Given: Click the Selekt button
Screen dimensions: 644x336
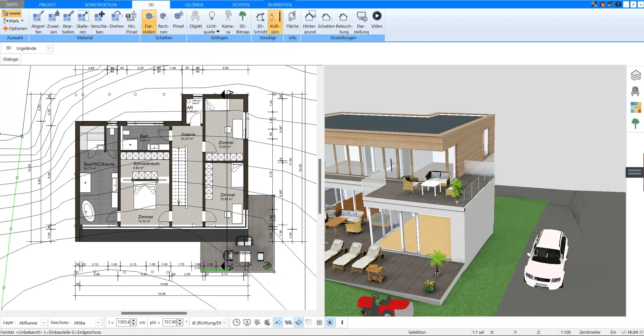Looking at the screenshot, I should pos(12,13).
